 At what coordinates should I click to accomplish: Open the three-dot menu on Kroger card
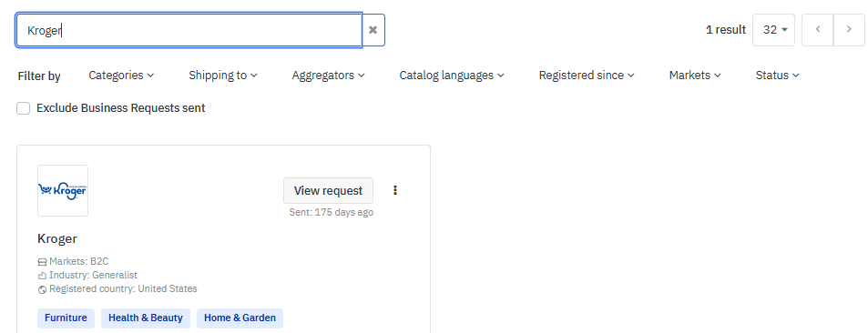(395, 190)
